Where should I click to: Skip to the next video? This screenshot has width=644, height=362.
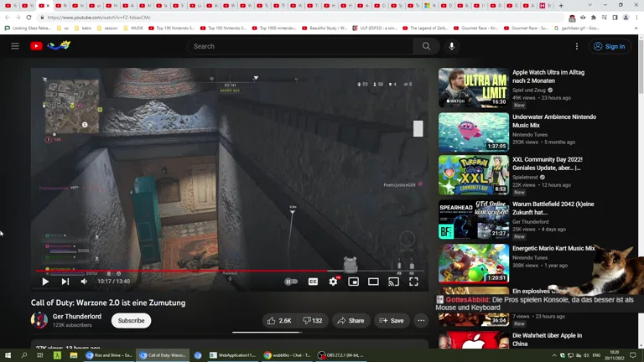point(65,282)
